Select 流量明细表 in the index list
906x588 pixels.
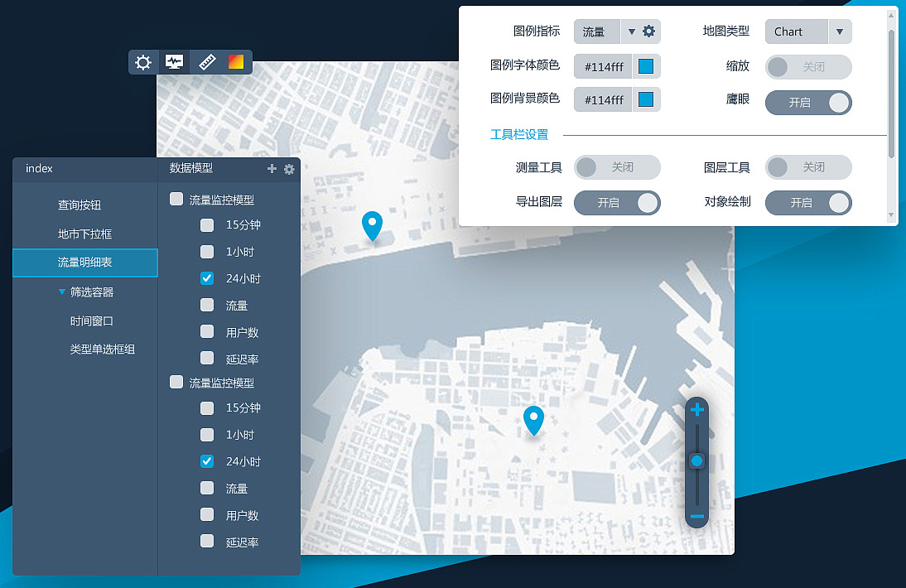(x=84, y=263)
